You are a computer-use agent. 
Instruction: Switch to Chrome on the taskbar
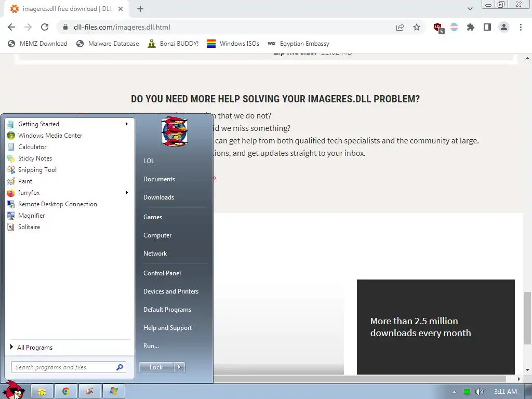tap(66, 392)
